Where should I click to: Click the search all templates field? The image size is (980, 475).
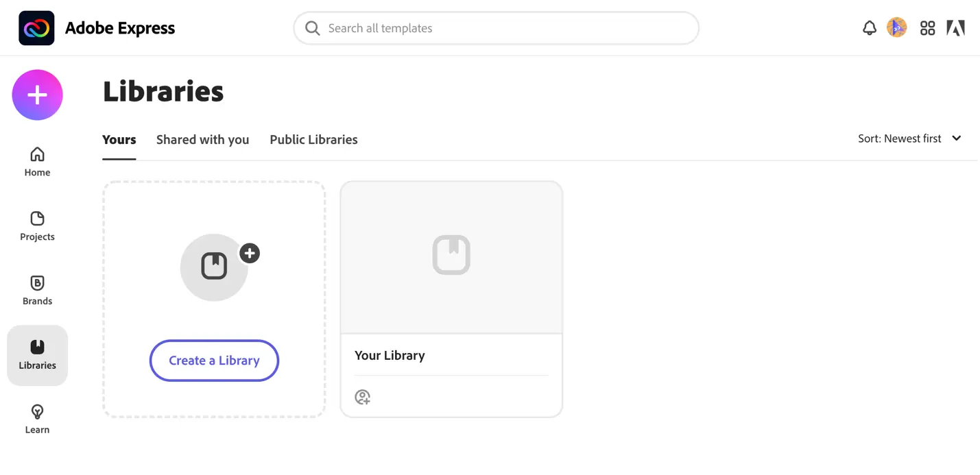tap(496, 28)
